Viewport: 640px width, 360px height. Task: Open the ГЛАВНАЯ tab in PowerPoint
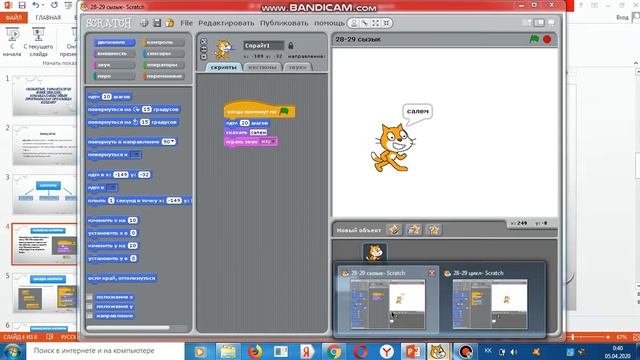pyautogui.click(x=48, y=18)
